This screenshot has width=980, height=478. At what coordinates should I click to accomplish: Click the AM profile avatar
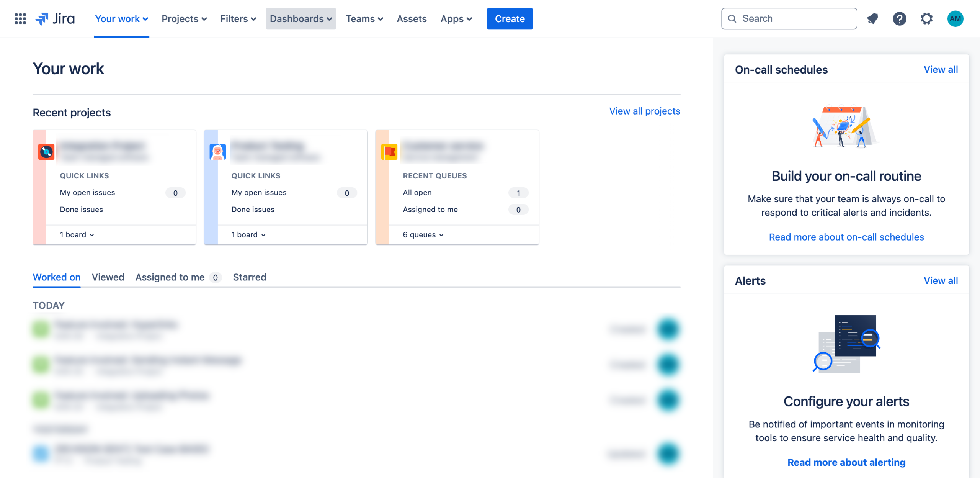pyautogui.click(x=955, y=19)
